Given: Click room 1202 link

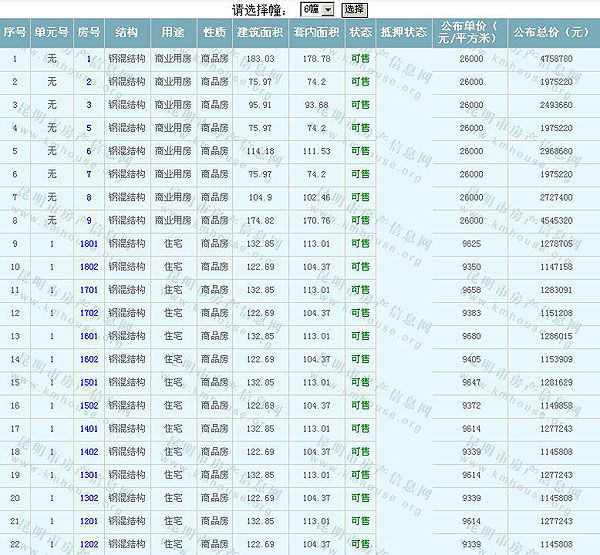Looking at the screenshot, I should click(x=89, y=543).
